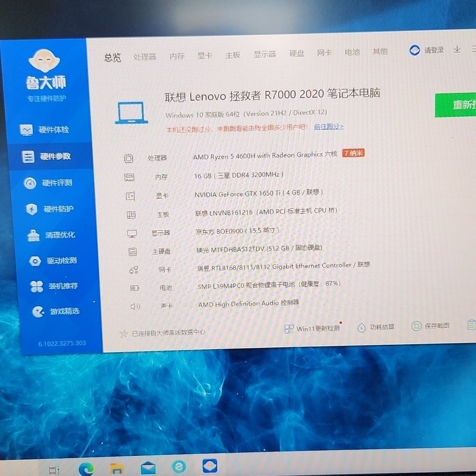476x476 pixels.
Task: Open the Mail app from the taskbar
Action: point(148,468)
